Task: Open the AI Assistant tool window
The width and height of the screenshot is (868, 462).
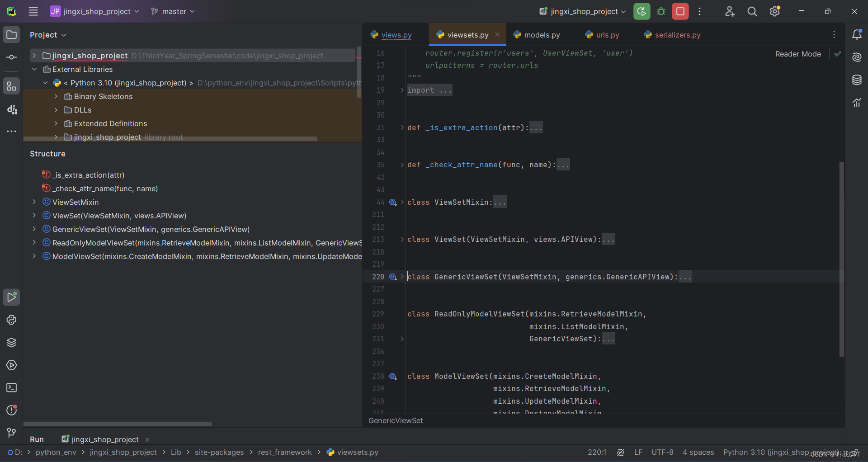Action: tap(857, 57)
